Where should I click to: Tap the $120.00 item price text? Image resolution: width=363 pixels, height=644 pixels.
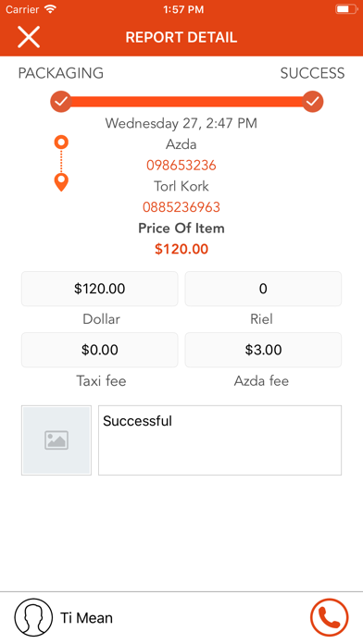(x=181, y=249)
